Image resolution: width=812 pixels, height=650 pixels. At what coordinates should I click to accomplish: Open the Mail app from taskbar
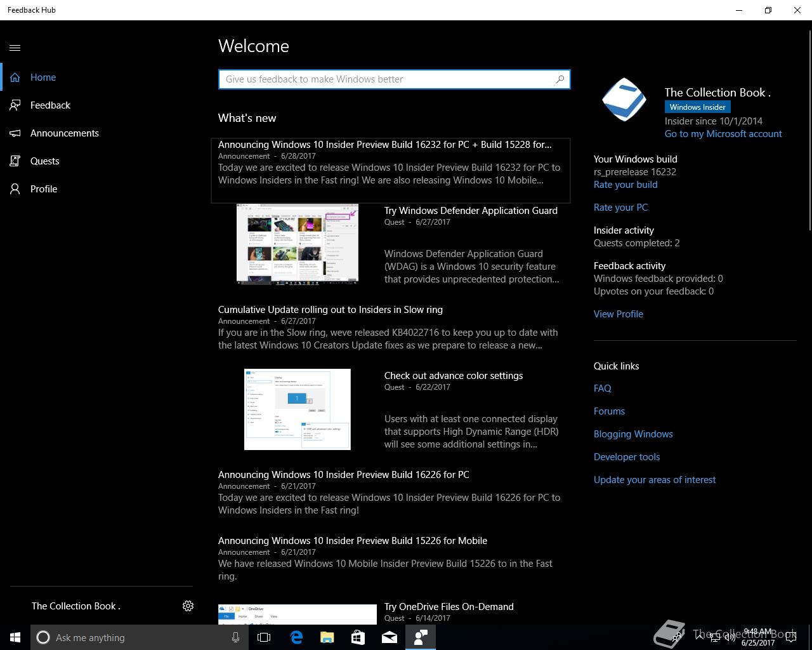click(390, 637)
